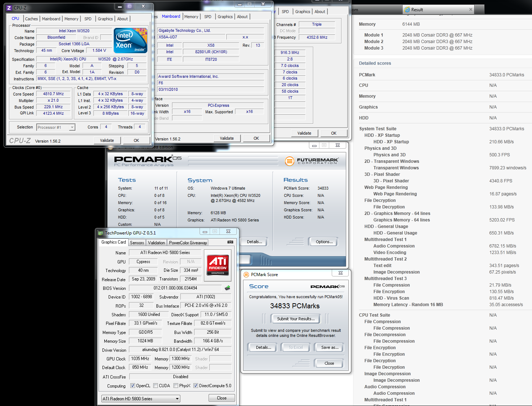Screen dimensions: 532x406
Task: Click the Core Voltage 1.584 V value
Action: point(99,50)
